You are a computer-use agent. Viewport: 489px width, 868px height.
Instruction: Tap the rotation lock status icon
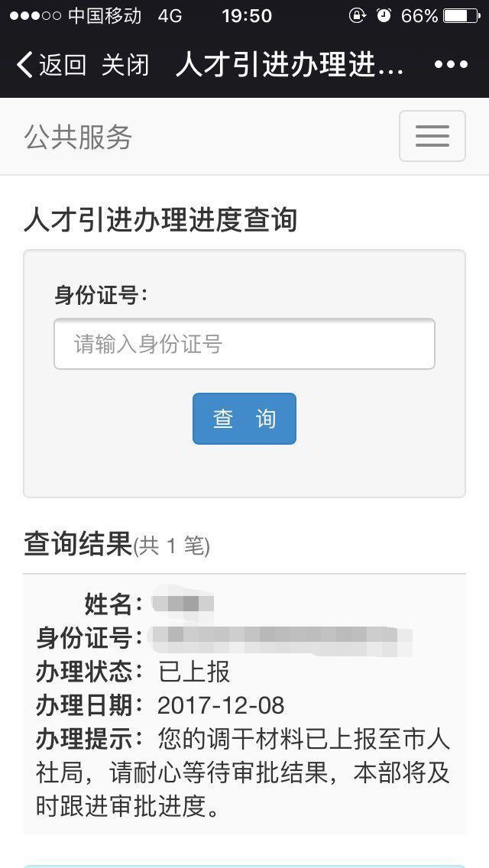[357, 15]
